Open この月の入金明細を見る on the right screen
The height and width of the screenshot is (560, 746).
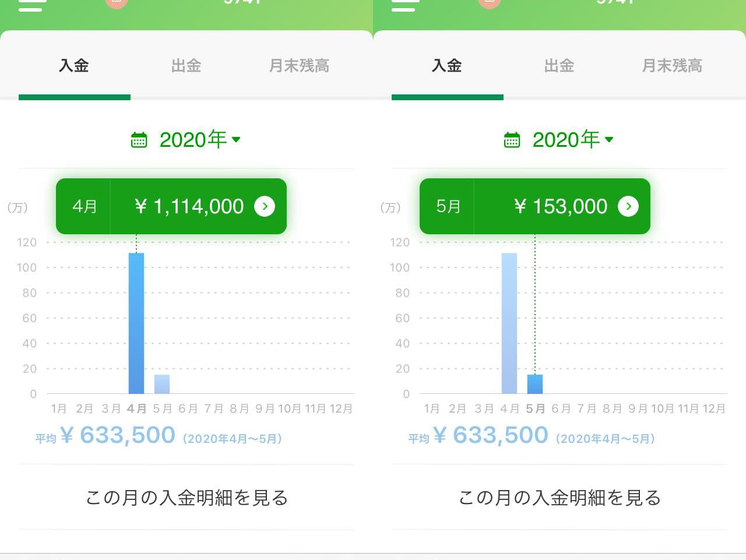coord(559,498)
